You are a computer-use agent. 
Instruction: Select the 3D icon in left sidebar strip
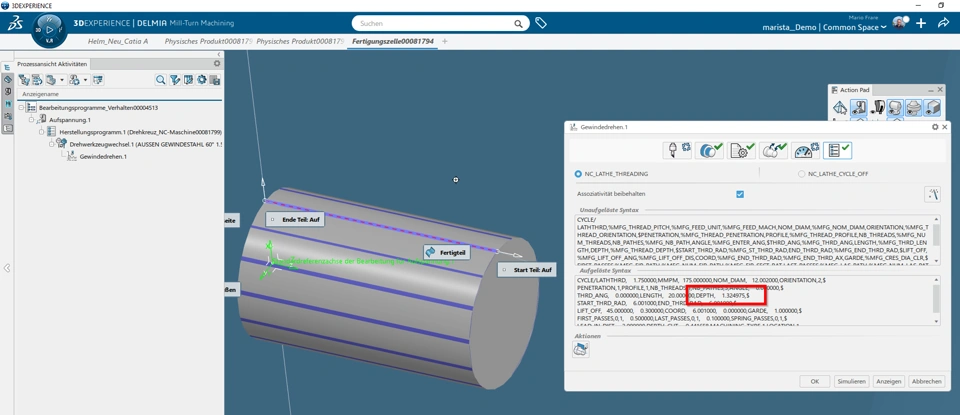[x=7, y=91]
